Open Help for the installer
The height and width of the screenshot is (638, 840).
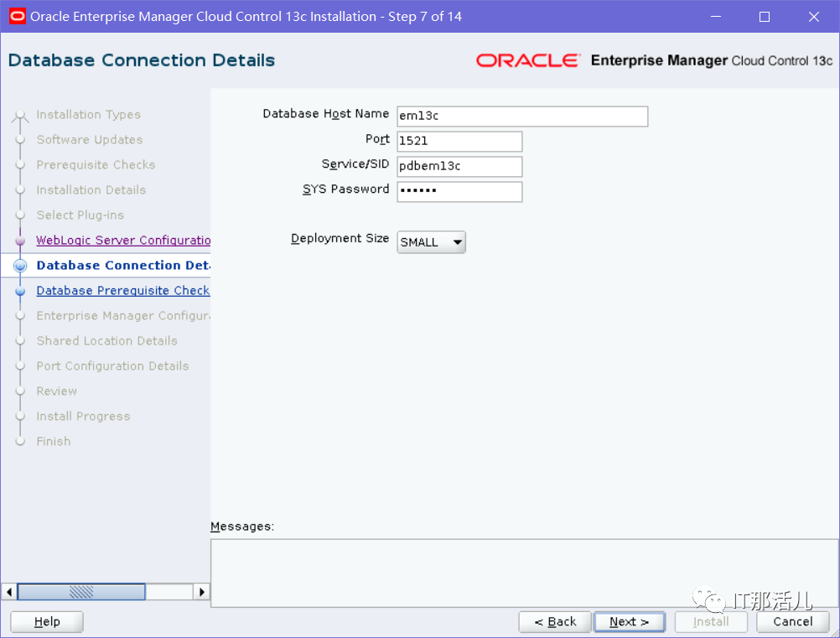pos(47,622)
